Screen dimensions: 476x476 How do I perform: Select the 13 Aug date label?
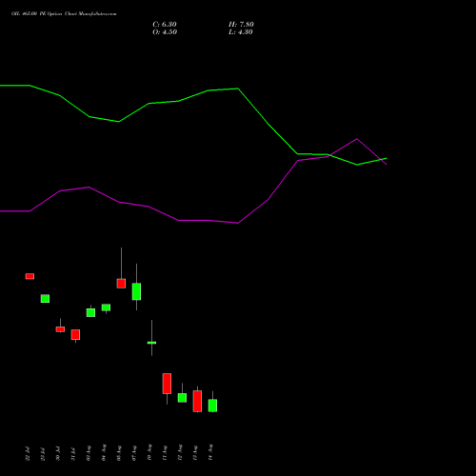click(x=195, y=452)
